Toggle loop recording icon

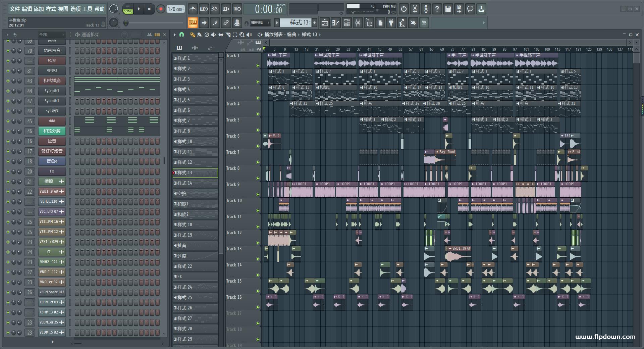(237, 9)
